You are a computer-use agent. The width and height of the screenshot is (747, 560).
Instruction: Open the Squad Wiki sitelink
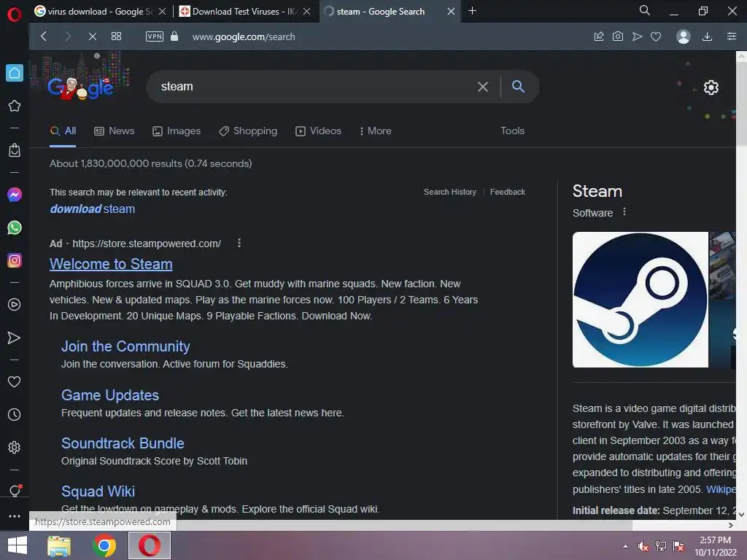[x=98, y=491]
